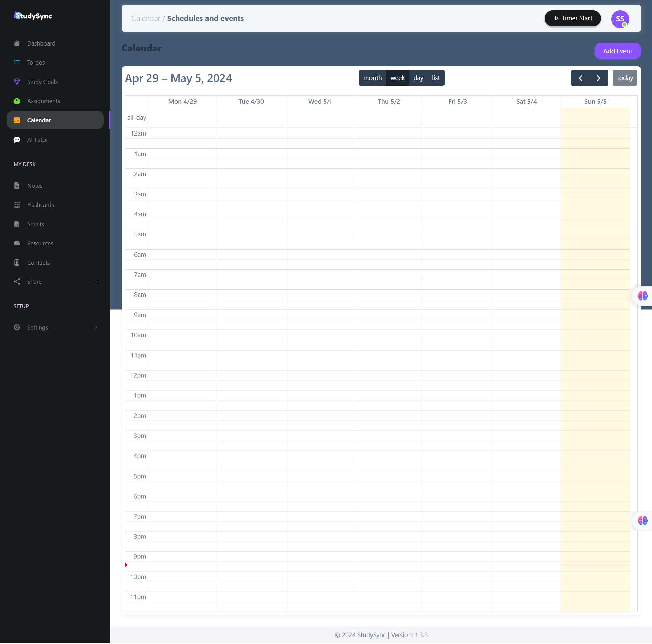Go to next week arrow
652x644 pixels.
598,78
